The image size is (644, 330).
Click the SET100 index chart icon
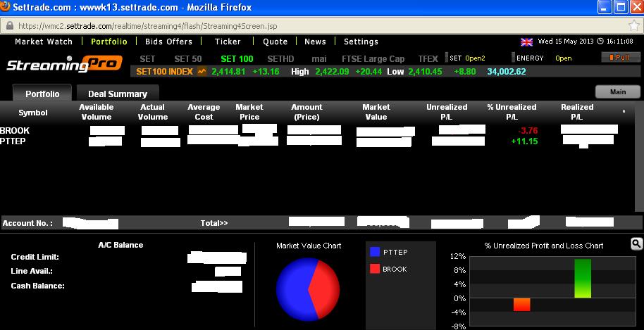point(202,71)
